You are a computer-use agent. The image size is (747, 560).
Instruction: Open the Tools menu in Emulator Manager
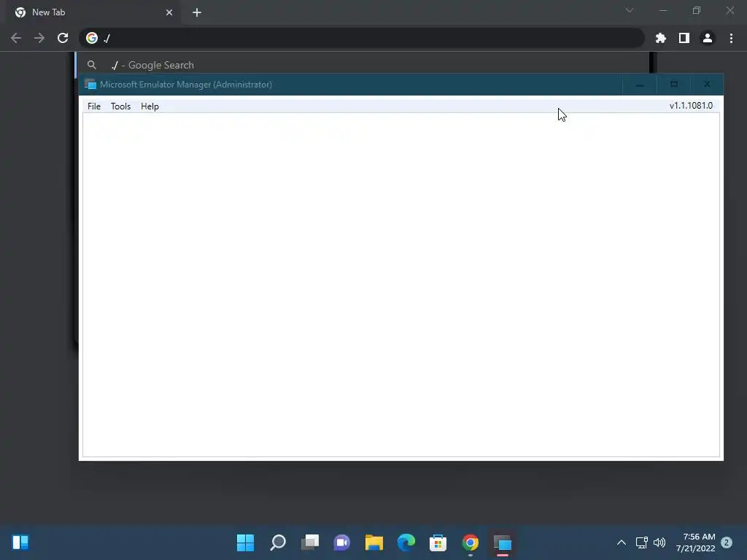pos(120,106)
